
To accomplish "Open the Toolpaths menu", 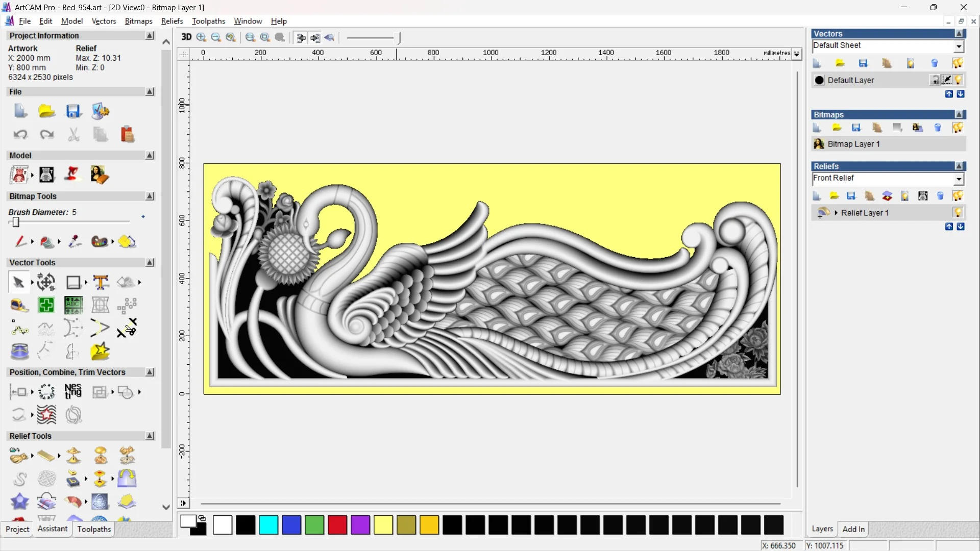I will coord(208,21).
